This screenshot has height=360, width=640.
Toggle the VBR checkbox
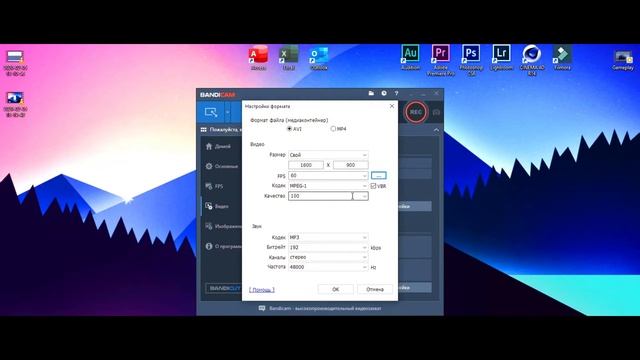coord(373,186)
